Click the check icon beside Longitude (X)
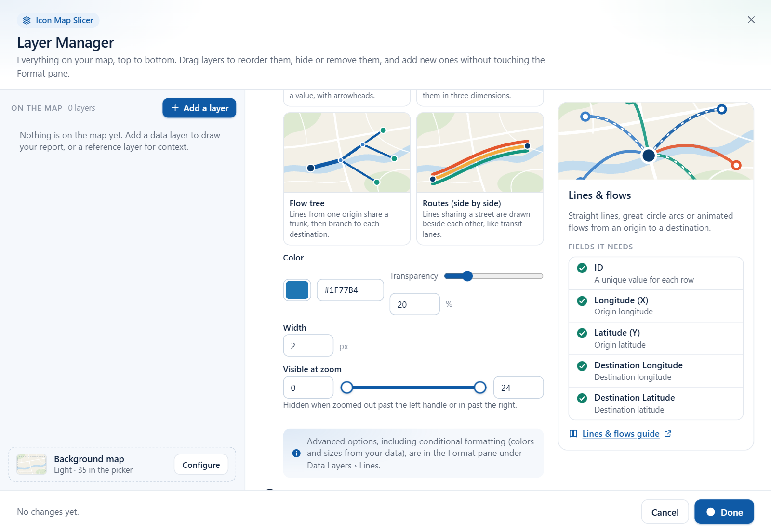The width and height of the screenshot is (771, 532). pyautogui.click(x=582, y=301)
